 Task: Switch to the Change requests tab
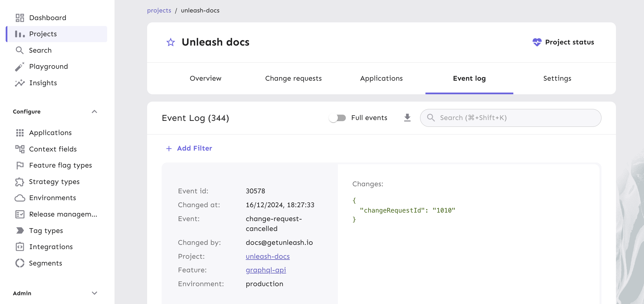point(293,78)
